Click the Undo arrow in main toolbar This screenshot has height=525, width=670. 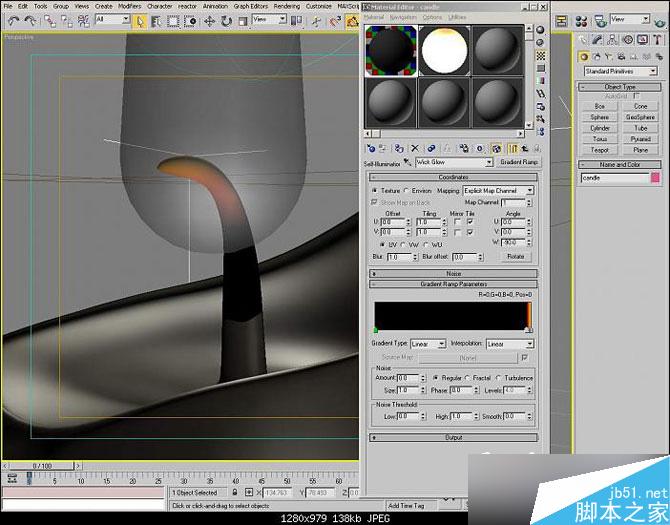(x=14, y=20)
